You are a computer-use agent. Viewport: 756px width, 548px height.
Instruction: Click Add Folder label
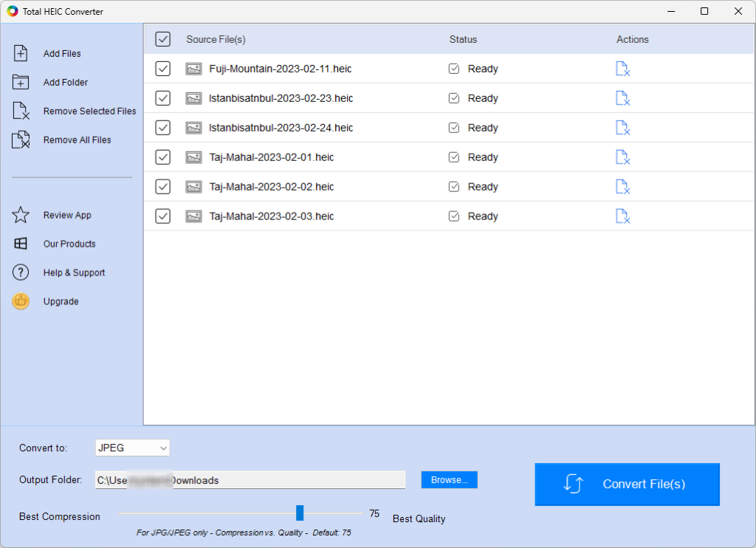pyautogui.click(x=66, y=83)
